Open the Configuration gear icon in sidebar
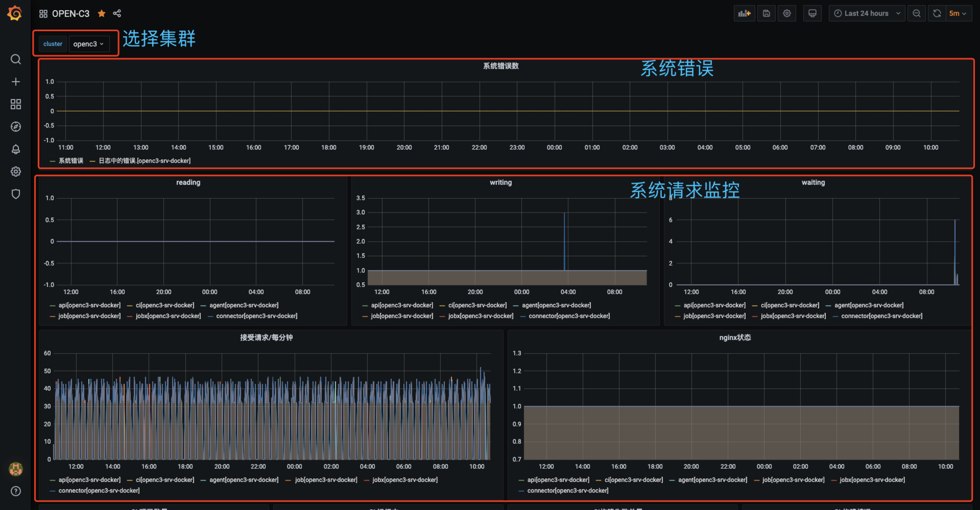This screenshot has height=510, width=980. [16, 172]
